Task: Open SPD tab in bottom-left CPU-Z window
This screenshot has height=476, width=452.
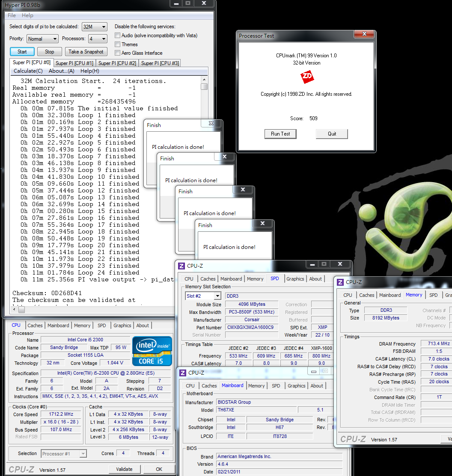Action: tap(102, 325)
